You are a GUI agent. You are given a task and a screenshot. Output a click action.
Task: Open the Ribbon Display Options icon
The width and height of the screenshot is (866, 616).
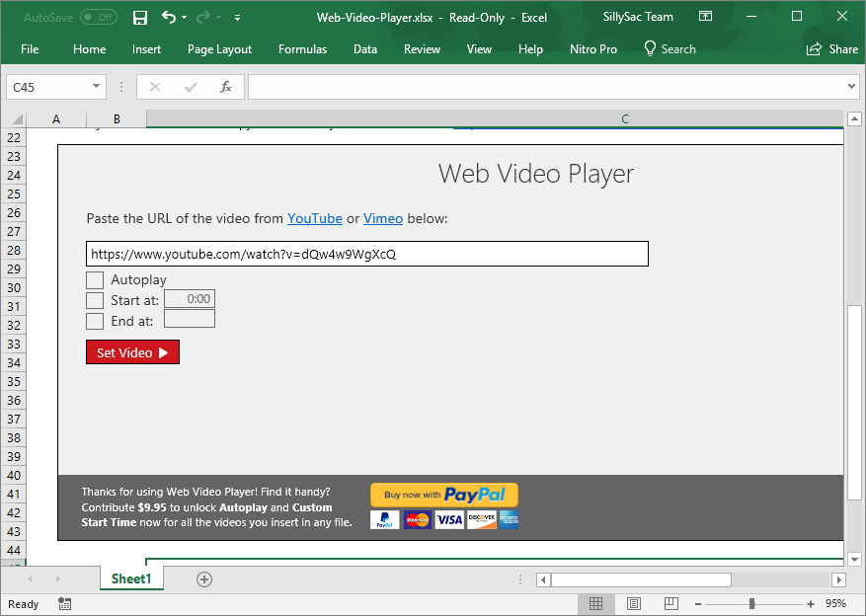(705, 16)
